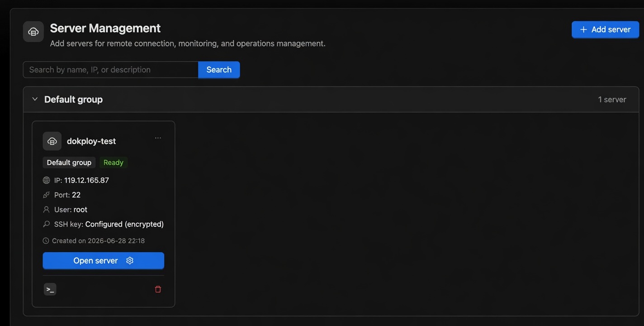This screenshot has height=326, width=644.
Task: Click the plug icon next to Port
Action: tap(46, 195)
